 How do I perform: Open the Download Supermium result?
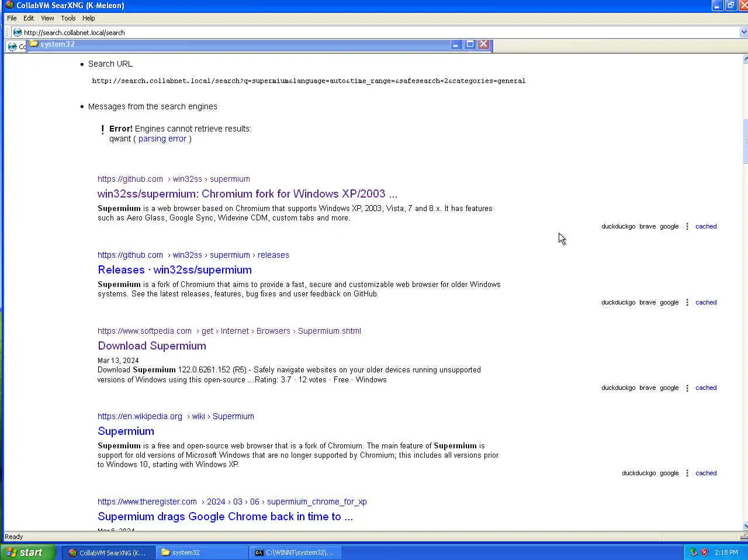(152, 345)
